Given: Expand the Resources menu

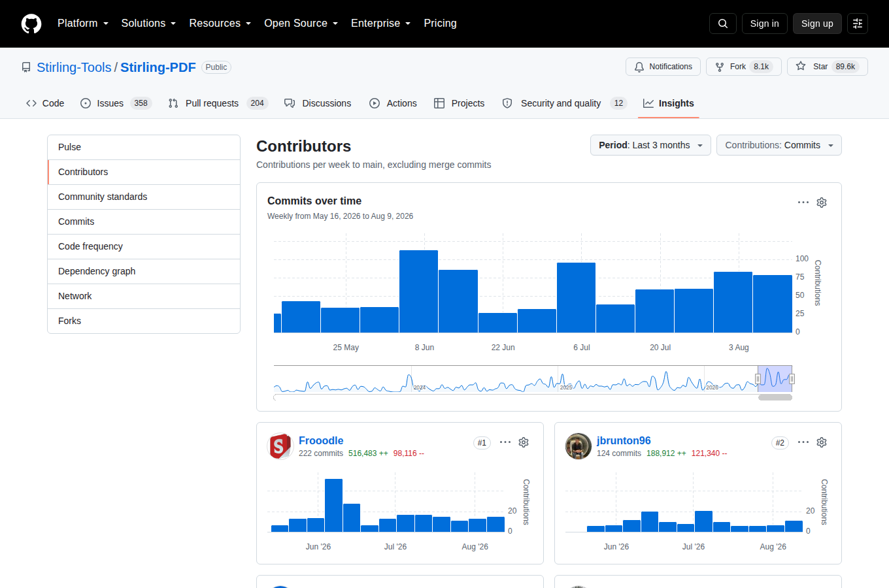Looking at the screenshot, I should click(x=220, y=24).
